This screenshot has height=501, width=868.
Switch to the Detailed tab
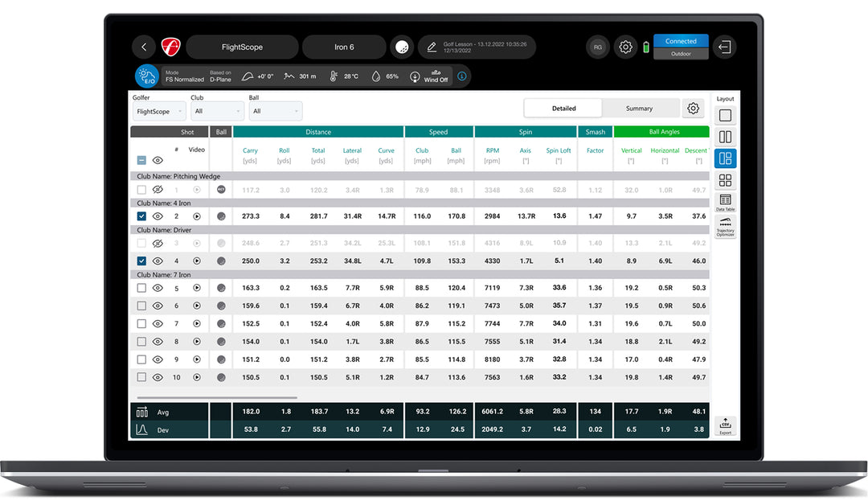[x=563, y=109]
